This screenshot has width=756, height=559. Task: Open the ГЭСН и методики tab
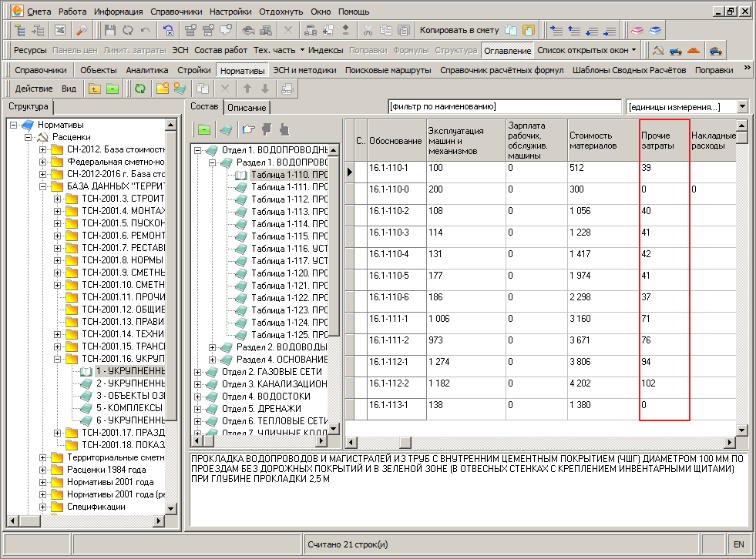pyautogui.click(x=304, y=70)
